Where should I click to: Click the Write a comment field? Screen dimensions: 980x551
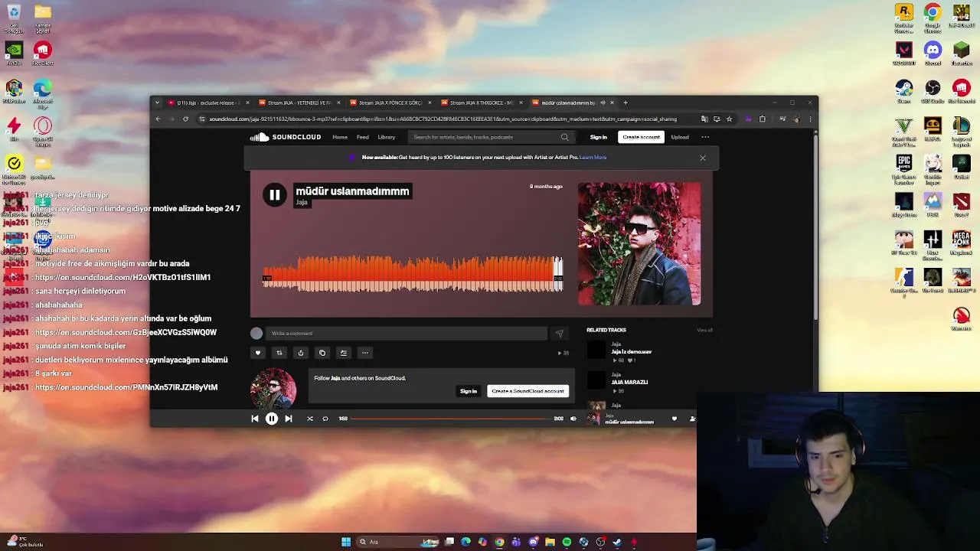click(407, 334)
